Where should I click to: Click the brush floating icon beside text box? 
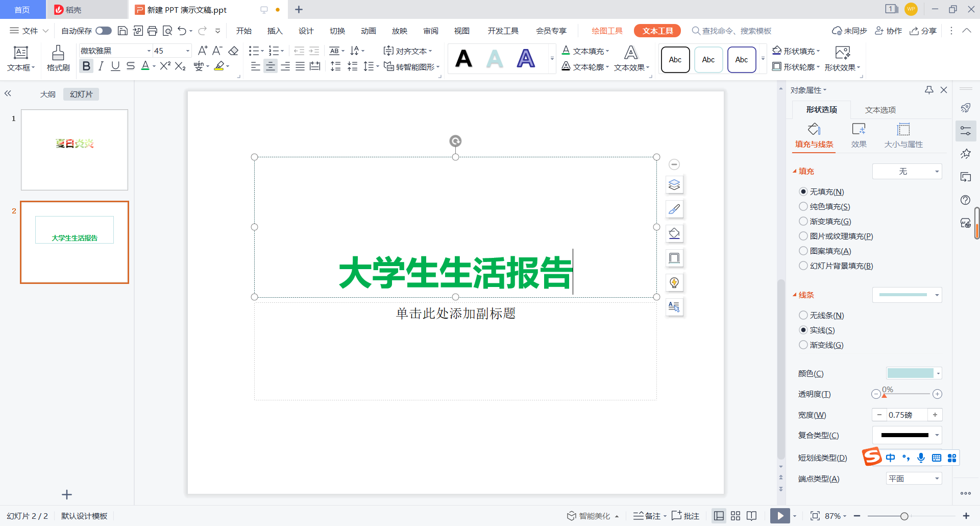tap(674, 209)
